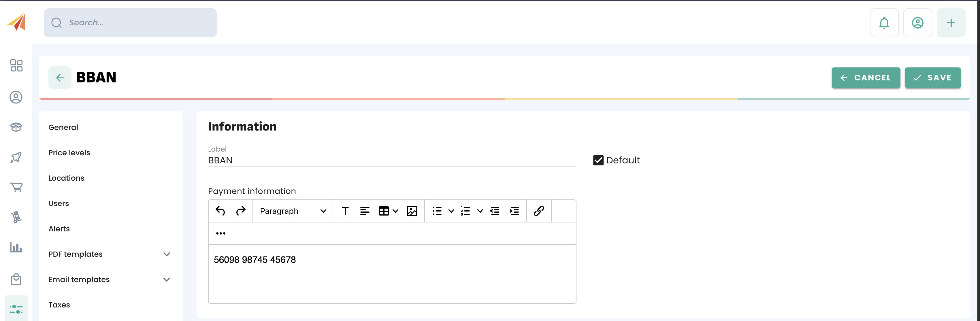Screen dimensions: 980x321
Task: Uncheck the Default checkbox
Action: coord(598,160)
